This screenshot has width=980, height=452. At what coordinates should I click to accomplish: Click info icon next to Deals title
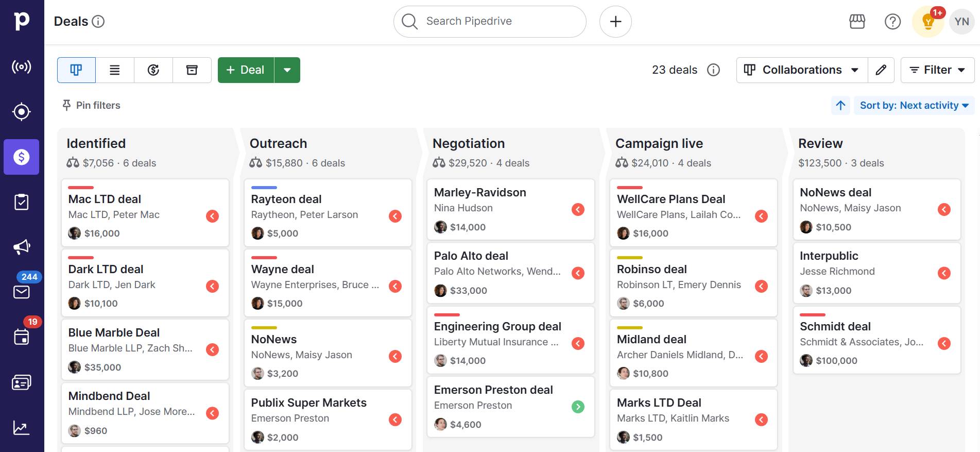(98, 21)
